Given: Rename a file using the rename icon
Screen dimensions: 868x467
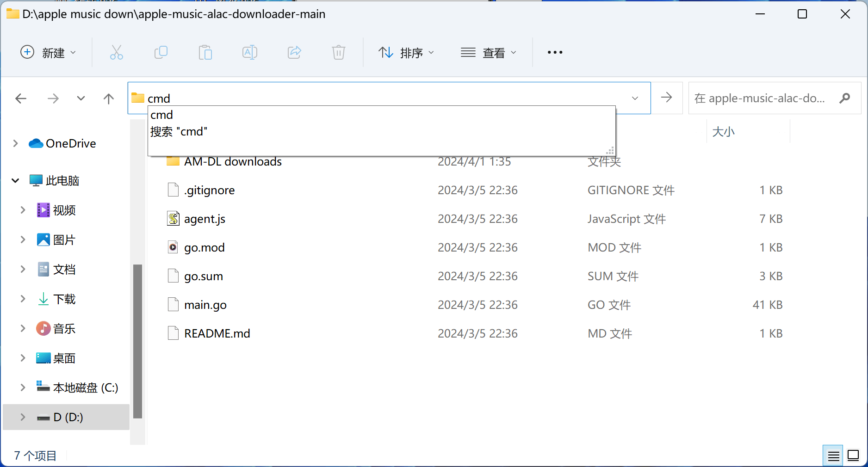Looking at the screenshot, I should click(249, 52).
